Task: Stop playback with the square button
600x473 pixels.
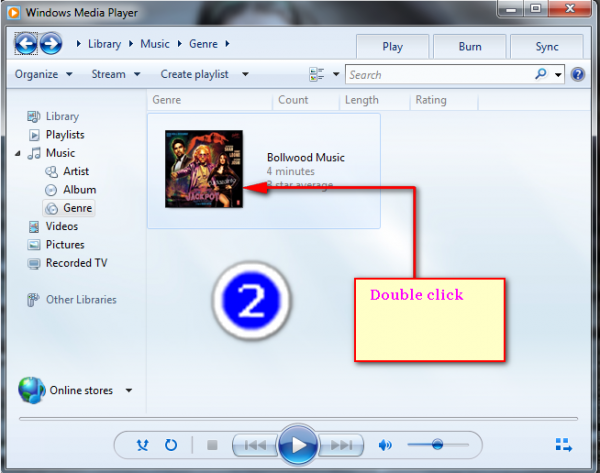Action: [212, 445]
